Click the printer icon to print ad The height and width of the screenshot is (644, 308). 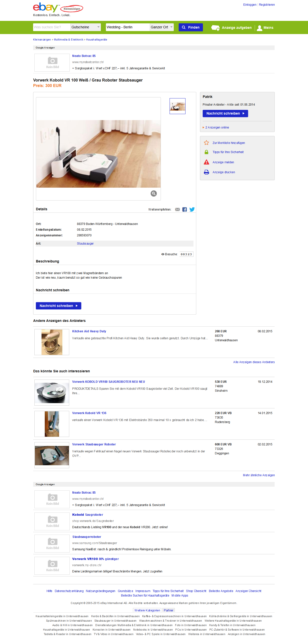tap(206, 172)
